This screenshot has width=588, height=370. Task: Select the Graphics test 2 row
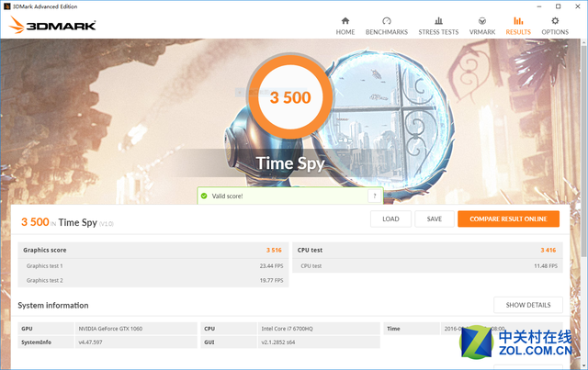(x=153, y=280)
